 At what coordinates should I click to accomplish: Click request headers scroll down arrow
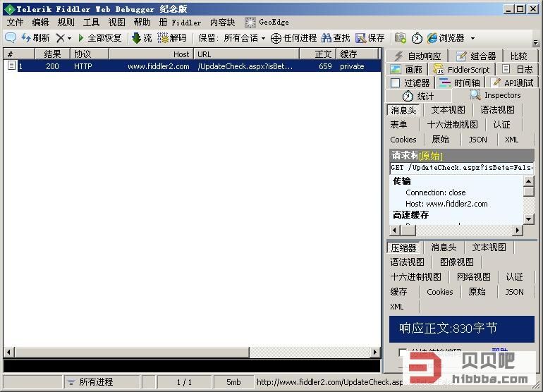[528, 219]
